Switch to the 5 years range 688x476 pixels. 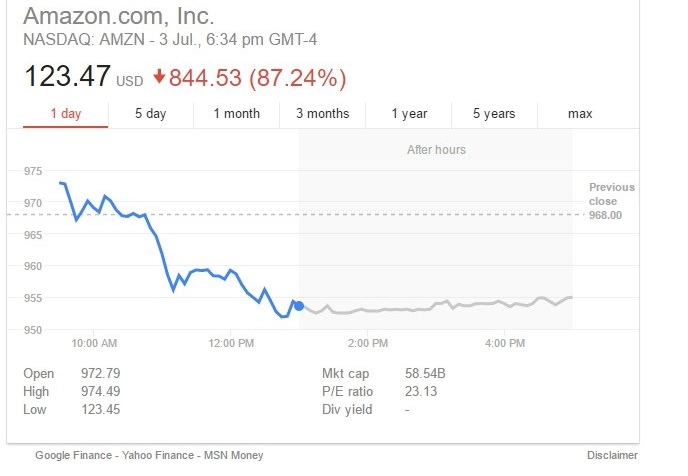pos(494,114)
